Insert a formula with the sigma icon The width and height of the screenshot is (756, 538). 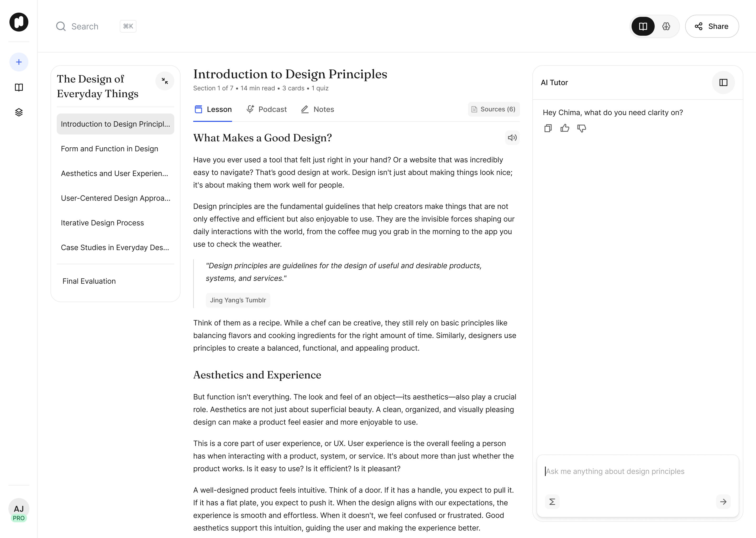coord(552,502)
